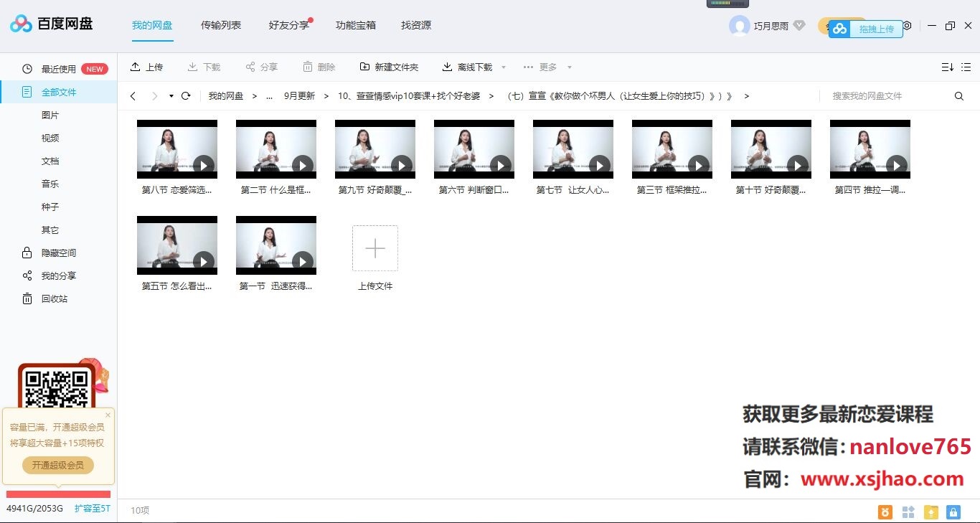The width and height of the screenshot is (980, 523).
Task: Click the 分享 share button
Action: coord(261,67)
